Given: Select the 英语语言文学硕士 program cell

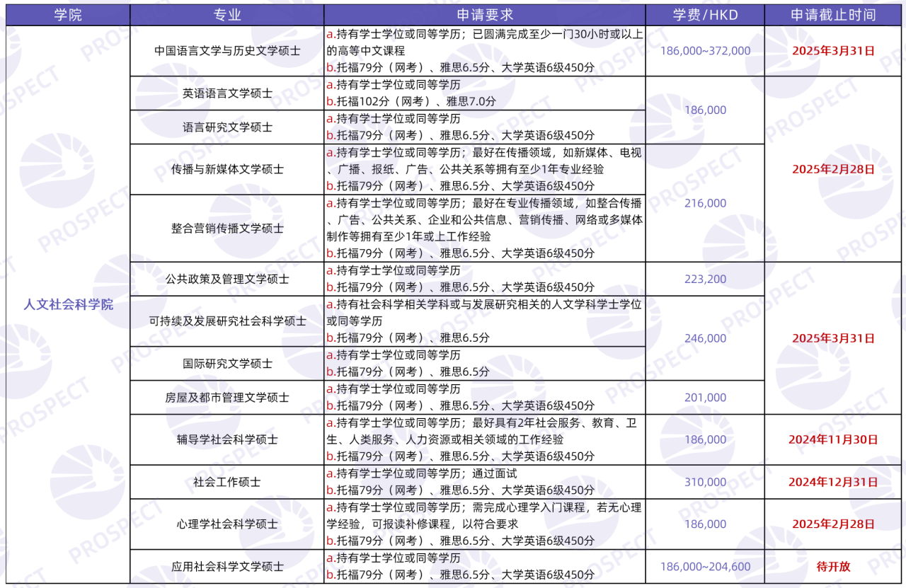Looking at the screenshot, I should [x=227, y=93].
